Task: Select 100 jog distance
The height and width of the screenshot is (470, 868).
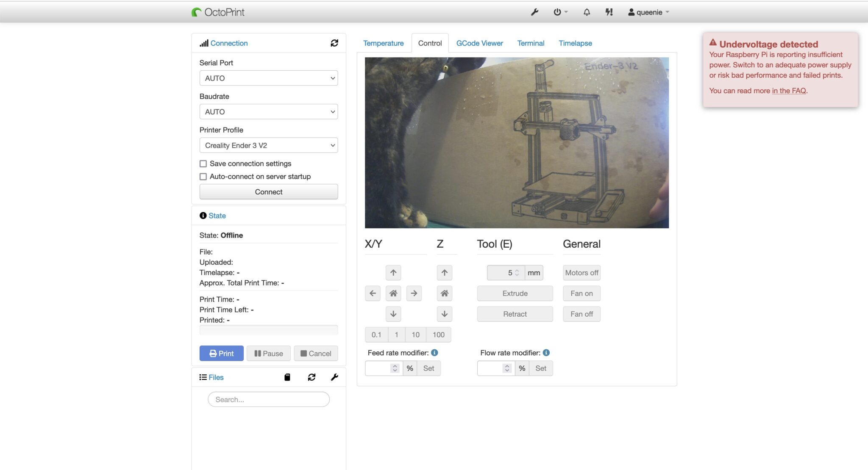Action: click(439, 335)
